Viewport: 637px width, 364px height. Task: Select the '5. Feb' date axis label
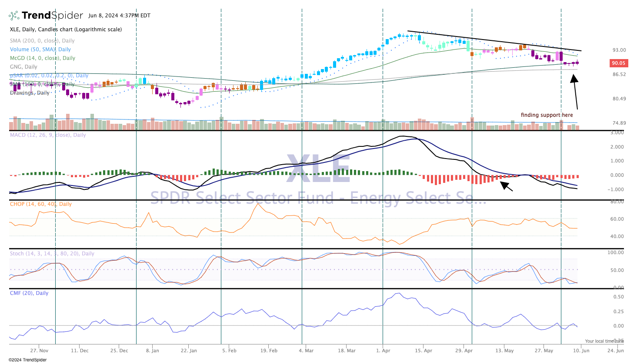(229, 351)
